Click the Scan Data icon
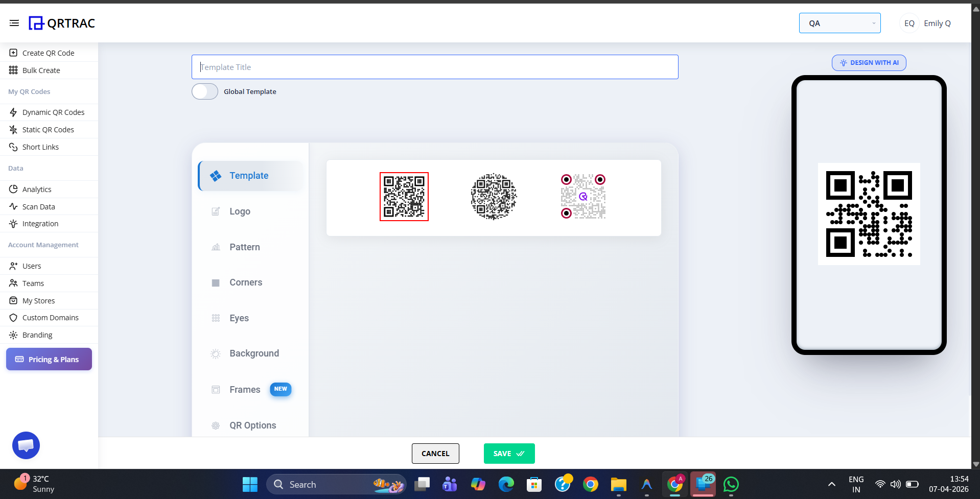The image size is (980, 499). (x=13, y=206)
